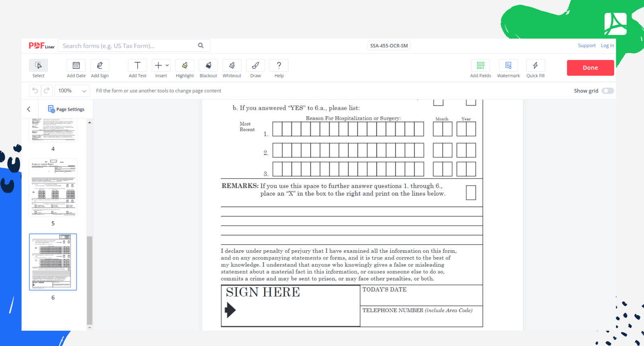
Task: Click the Quick Fill lightning icon
Action: coord(535,66)
